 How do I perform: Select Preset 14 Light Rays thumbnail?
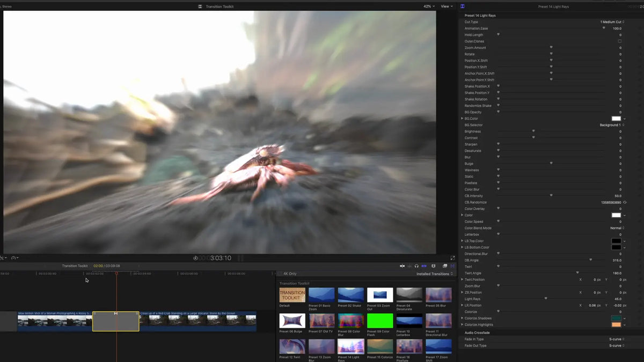351,346
